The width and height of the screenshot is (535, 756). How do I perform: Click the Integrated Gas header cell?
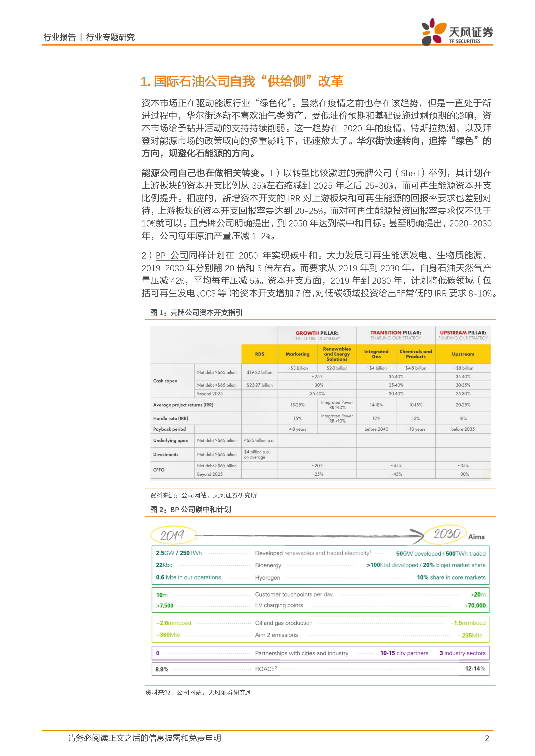[x=376, y=354]
